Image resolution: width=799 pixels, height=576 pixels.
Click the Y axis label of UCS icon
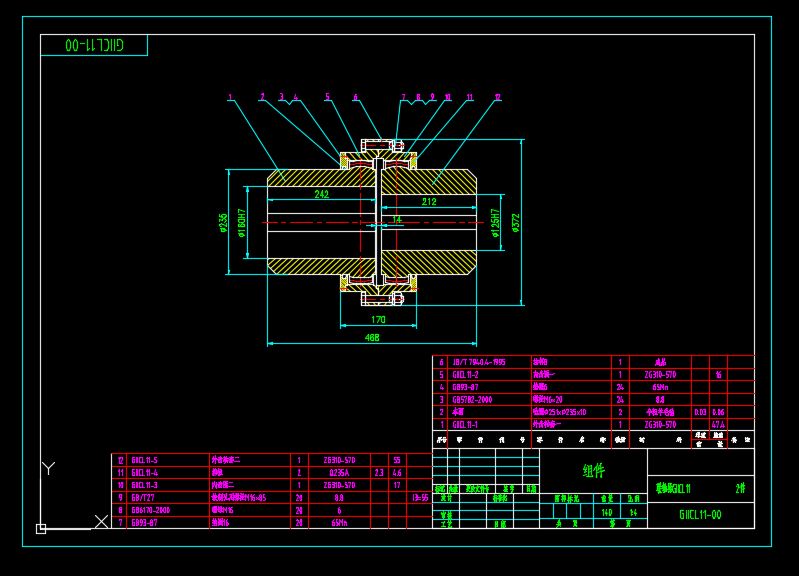48,468
